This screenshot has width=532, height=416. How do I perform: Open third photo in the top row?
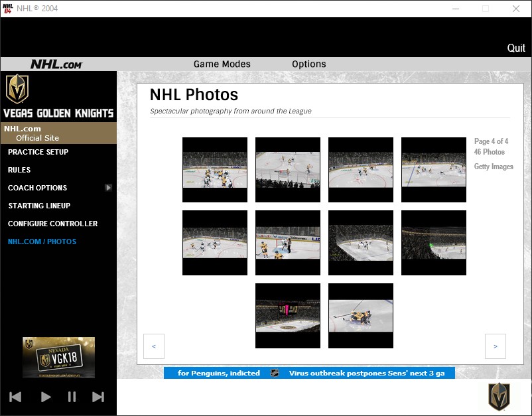361,170
